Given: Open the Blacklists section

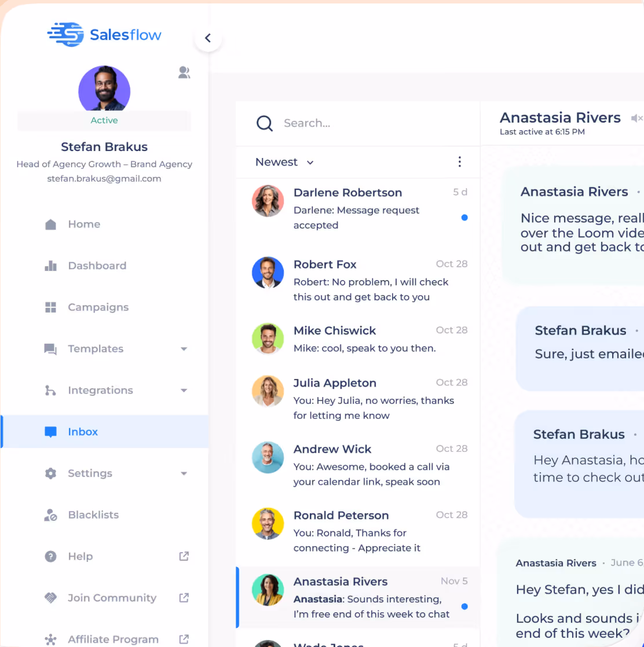Looking at the screenshot, I should coord(93,514).
